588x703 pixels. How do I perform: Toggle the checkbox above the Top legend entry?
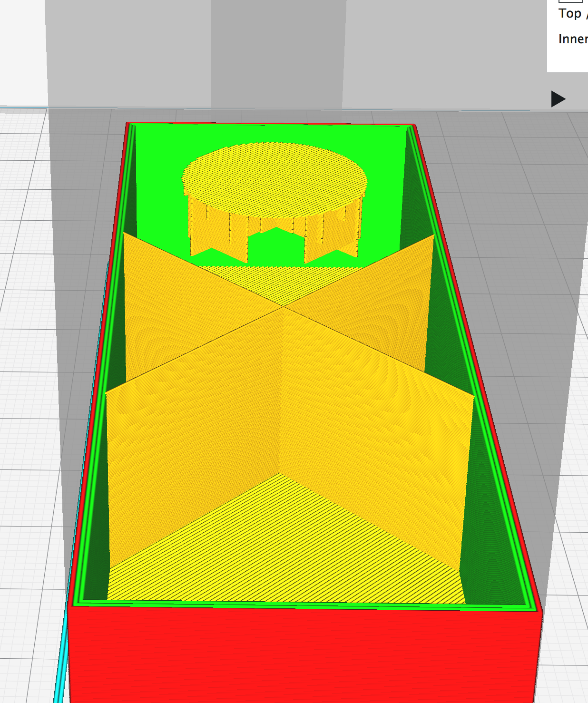571,2
